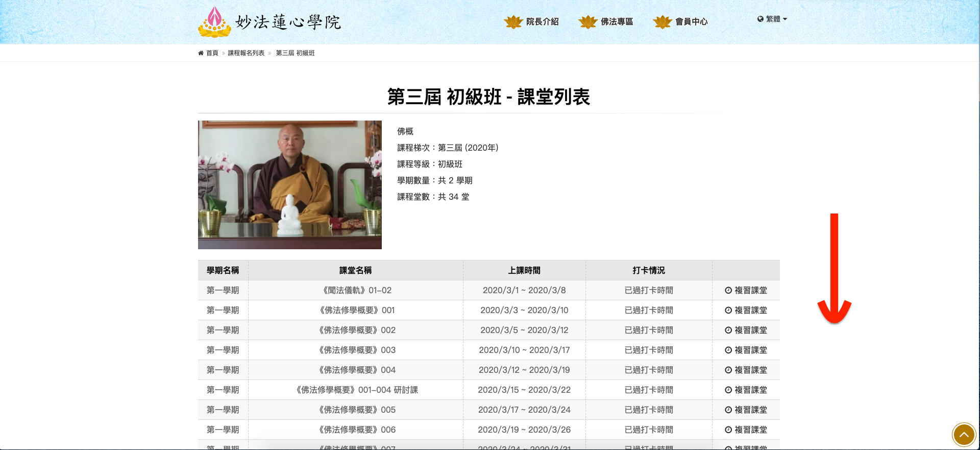Click date range 2020/3/15 ~ 2020/3/22
Screen dimensions: 980x450
pos(524,390)
